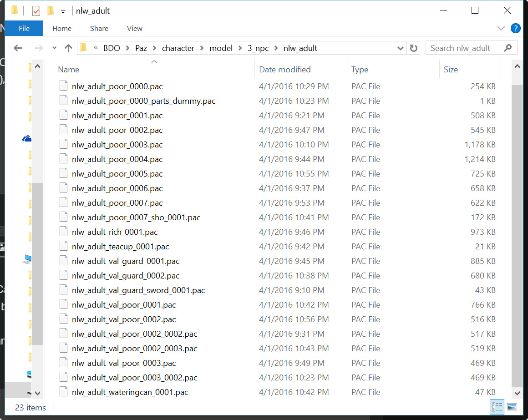Click the search magnifier icon

point(508,48)
